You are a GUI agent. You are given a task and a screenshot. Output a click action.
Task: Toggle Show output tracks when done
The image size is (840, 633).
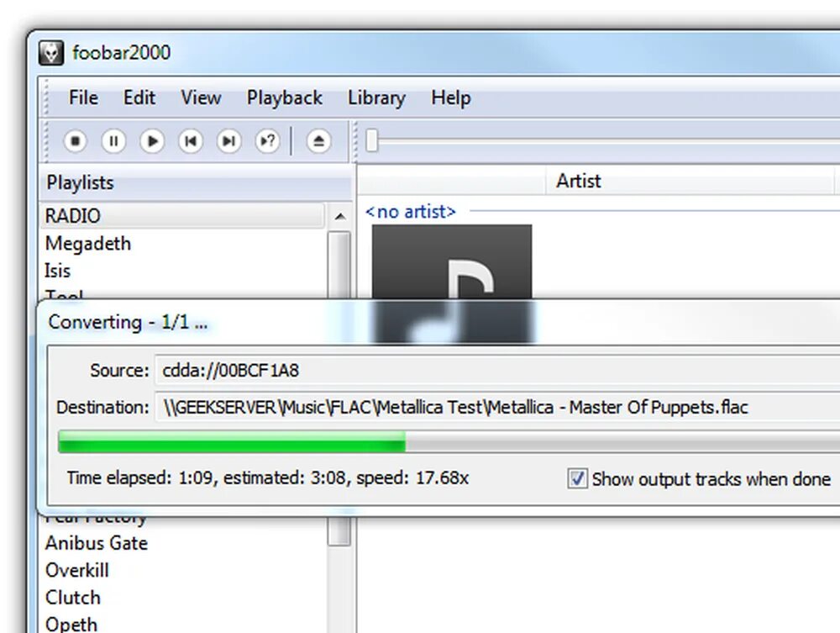[577, 478]
